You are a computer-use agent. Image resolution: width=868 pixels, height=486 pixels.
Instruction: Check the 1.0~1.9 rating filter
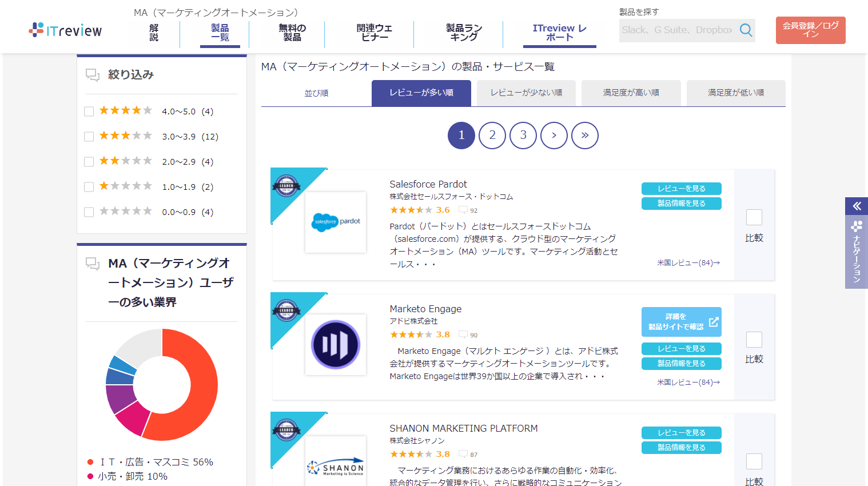(x=89, y=187)
